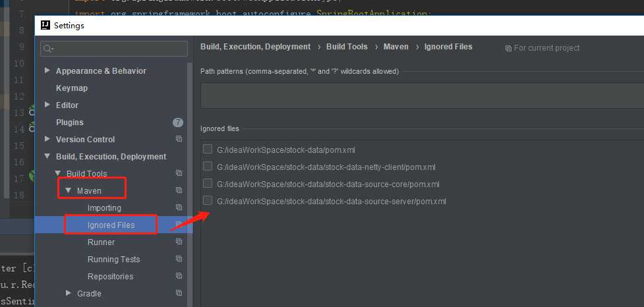The width and height of the screenshot is (644, 307).
Task: Click Build Tools in the breadcrumb
Action: pos(347,47)
